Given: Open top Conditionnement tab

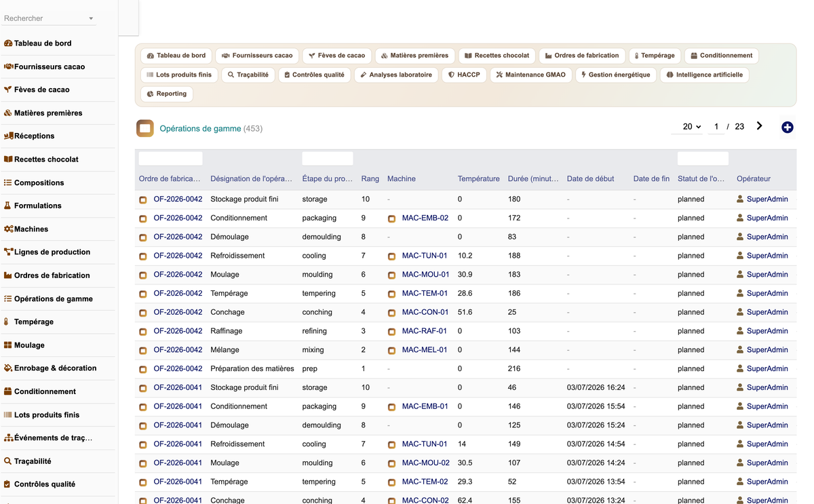Looking at the screenshot, I should pos(721,56).
